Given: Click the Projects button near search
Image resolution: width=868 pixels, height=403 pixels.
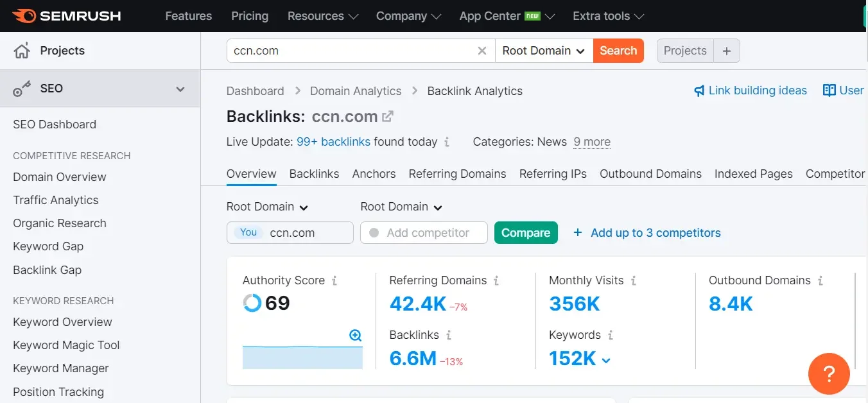Looking at the screenshot, I should pyautogui.click(x=685, y=51).
